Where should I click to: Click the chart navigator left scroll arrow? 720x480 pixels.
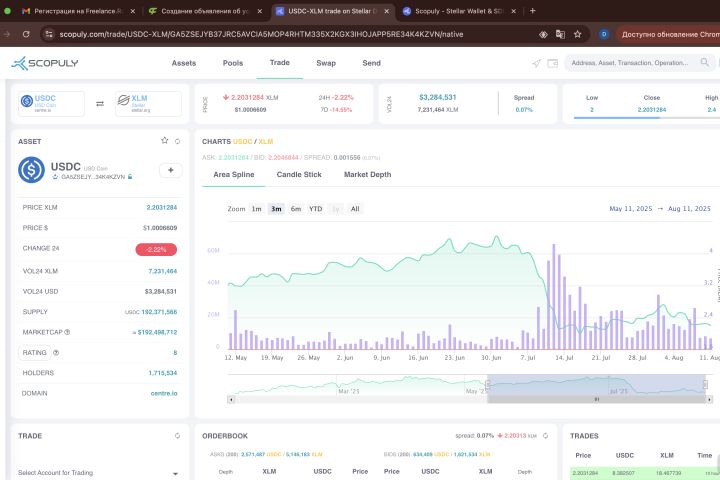tap(231, 400)
